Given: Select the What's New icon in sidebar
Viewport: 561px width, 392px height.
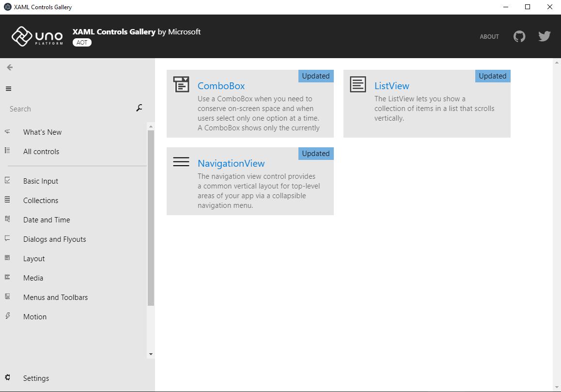Looking at the screenshot, I should coord(8,131).
